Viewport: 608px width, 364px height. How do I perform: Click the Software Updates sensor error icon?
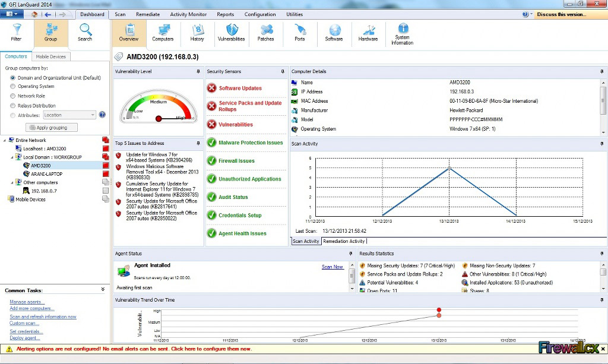point(212,88)
